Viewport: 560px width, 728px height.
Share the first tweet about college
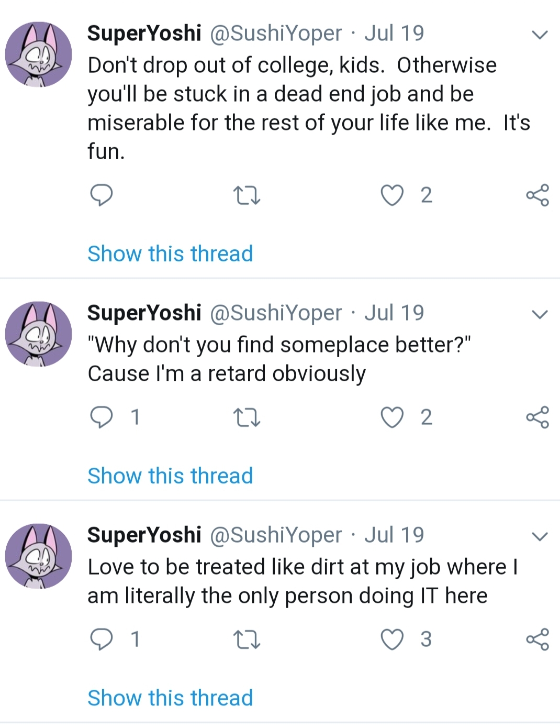[537, 195]
